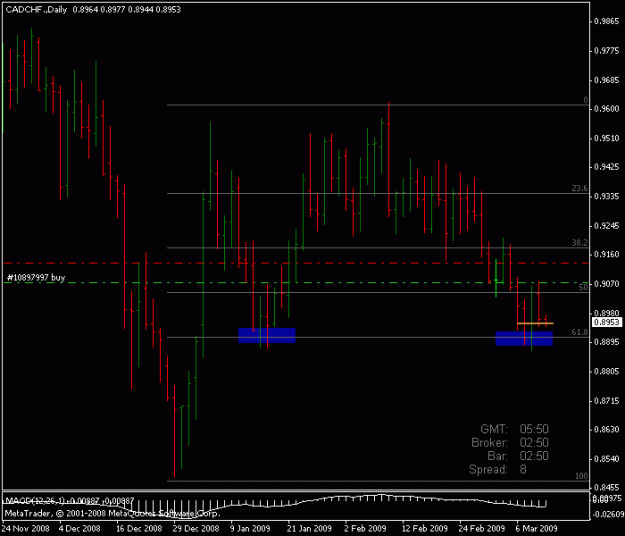Screen dimensions: 625x536
Task: Select the #10897997 buy order label
Action: click(x=36, y=277)
